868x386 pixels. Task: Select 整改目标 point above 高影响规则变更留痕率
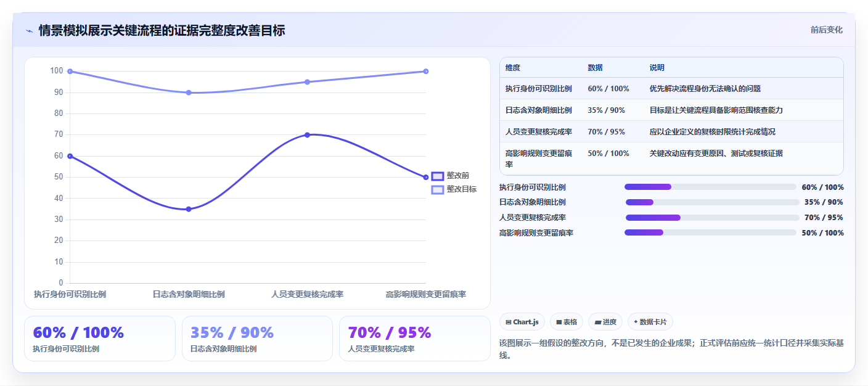[x=426, y=72]
